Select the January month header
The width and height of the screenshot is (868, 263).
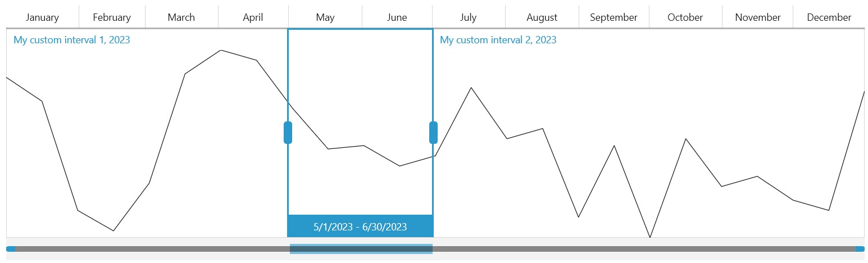43,17
